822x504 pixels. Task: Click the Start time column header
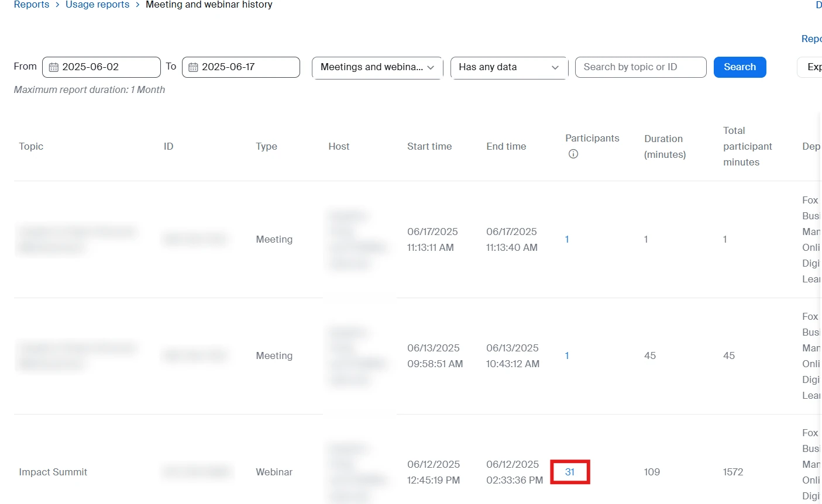pos(429,146)
